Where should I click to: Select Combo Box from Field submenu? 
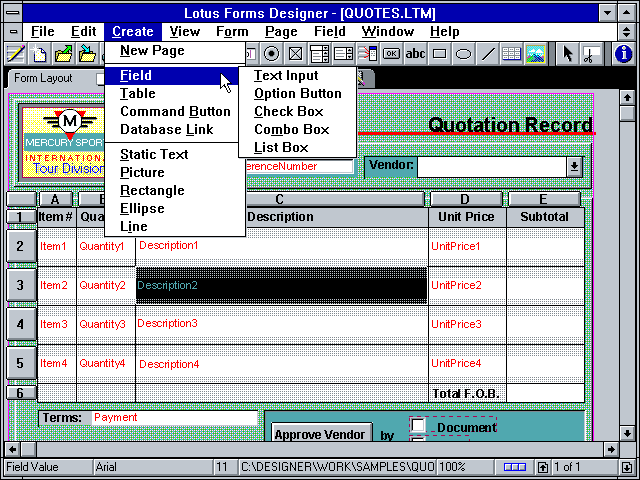click(298, 129)
